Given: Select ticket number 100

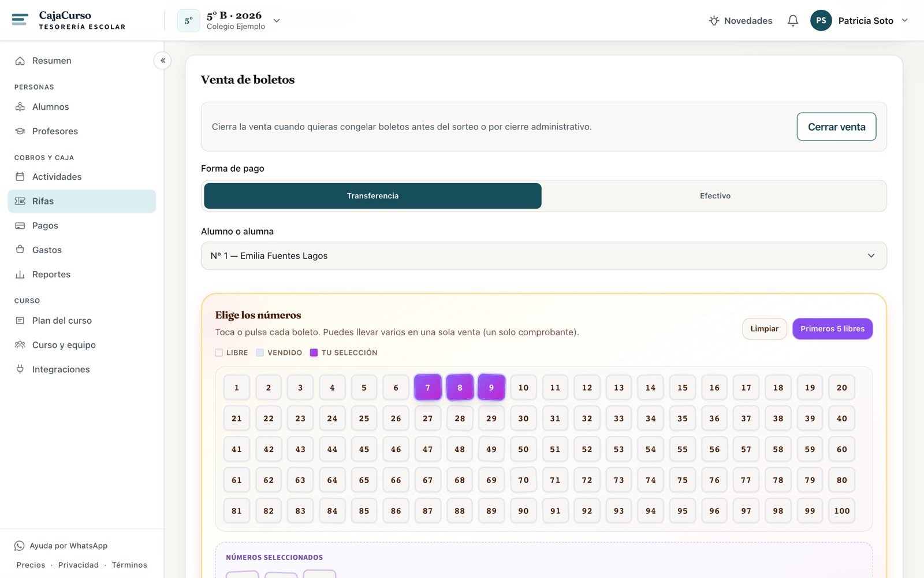Looking at the screenshot, I should click(x=842, y=511).
